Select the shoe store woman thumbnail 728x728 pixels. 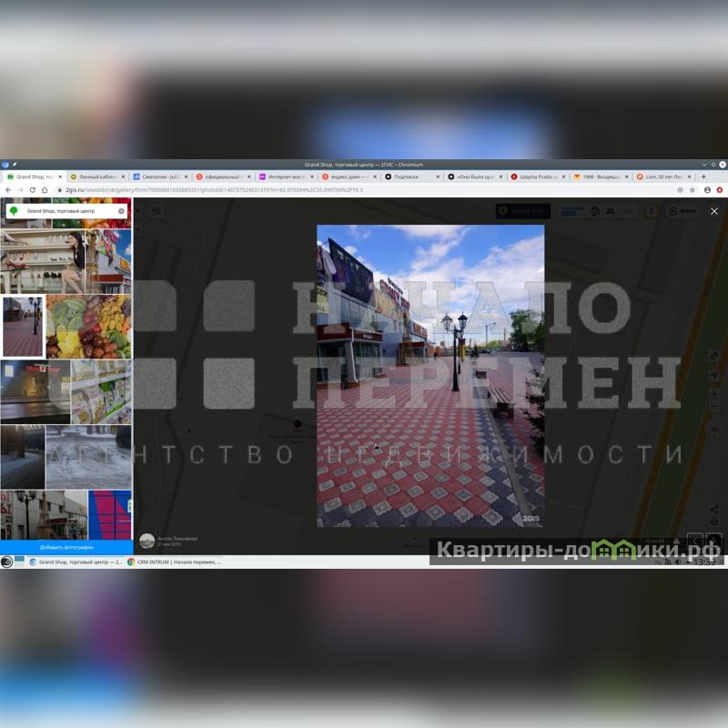pos(42,261)
